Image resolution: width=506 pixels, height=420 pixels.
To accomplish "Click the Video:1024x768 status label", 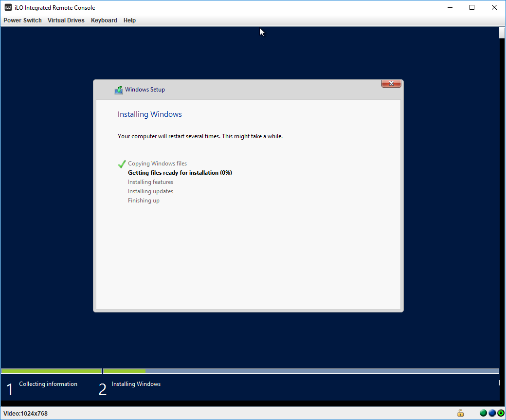I will [x=25, y=414].
